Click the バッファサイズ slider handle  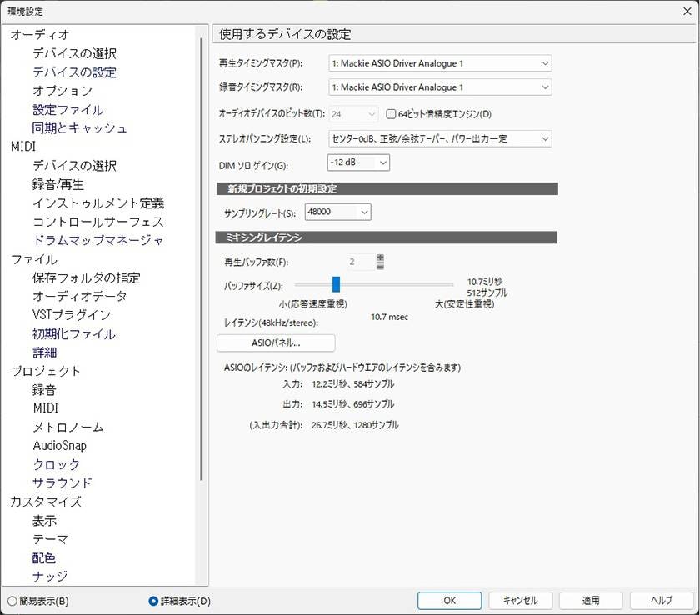(x=336, y=284)
